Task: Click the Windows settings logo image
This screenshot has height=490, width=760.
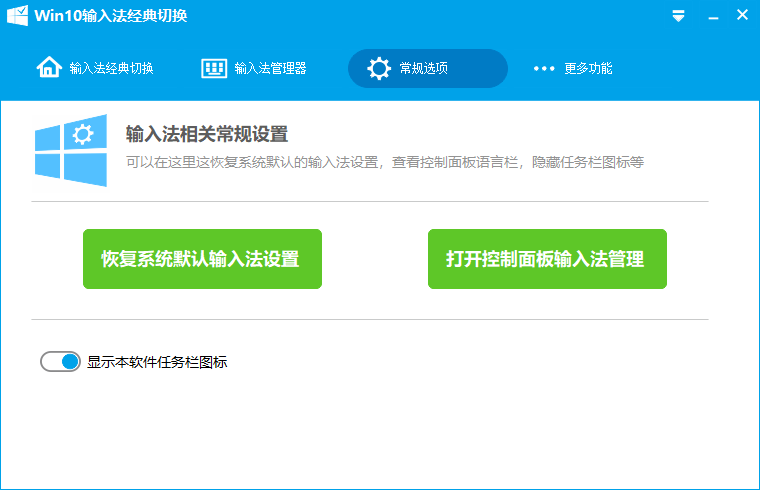Action: (71, 150)
